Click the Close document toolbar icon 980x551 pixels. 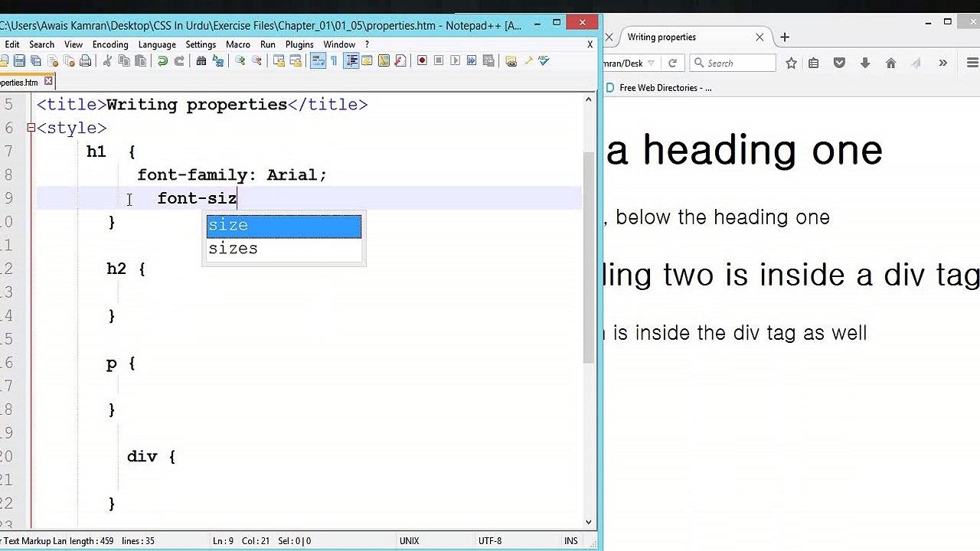pos(52,60)
